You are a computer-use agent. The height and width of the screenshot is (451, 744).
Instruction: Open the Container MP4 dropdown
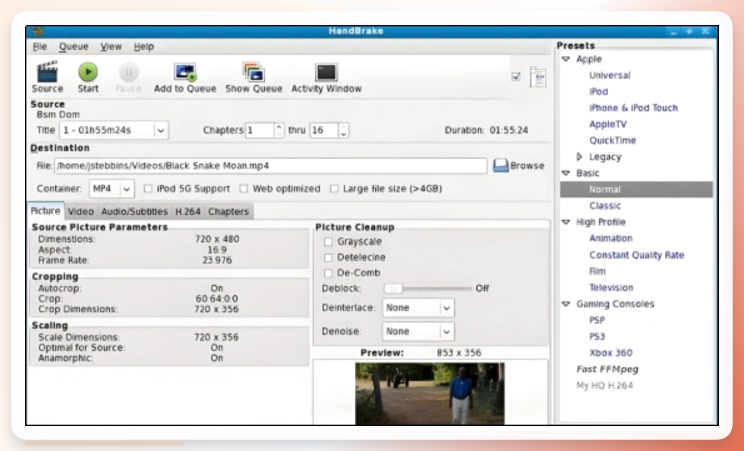112,189
